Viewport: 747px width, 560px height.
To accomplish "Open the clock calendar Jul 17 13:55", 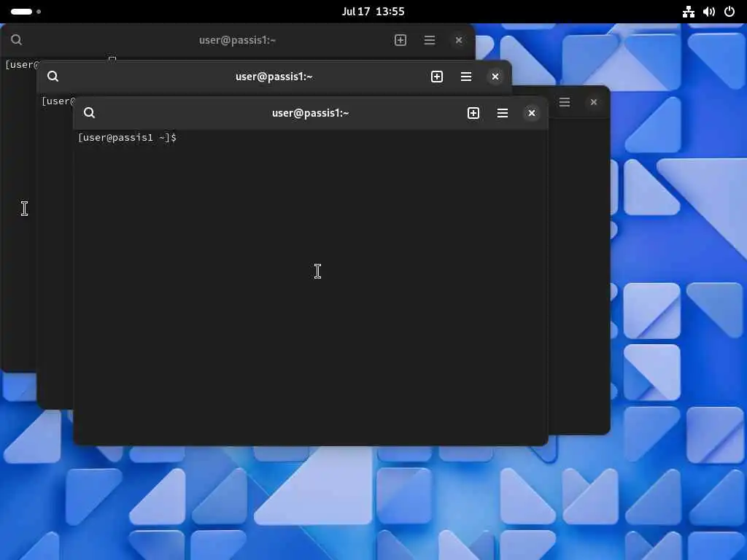I will (373, 12).
